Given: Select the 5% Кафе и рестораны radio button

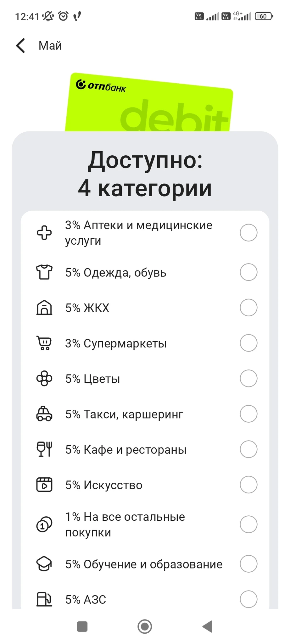Looking at the screenshot, I should click(248, 449).
